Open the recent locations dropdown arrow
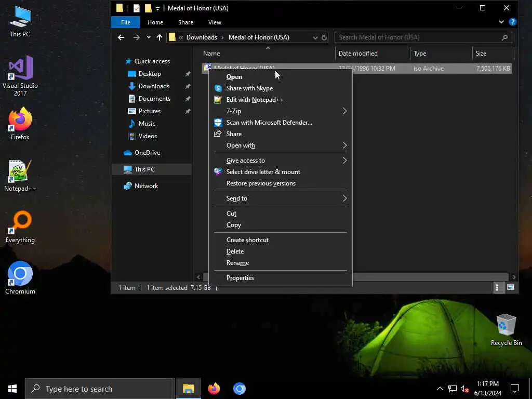Viewport: 532px width, 399px height. click(149, 37)
